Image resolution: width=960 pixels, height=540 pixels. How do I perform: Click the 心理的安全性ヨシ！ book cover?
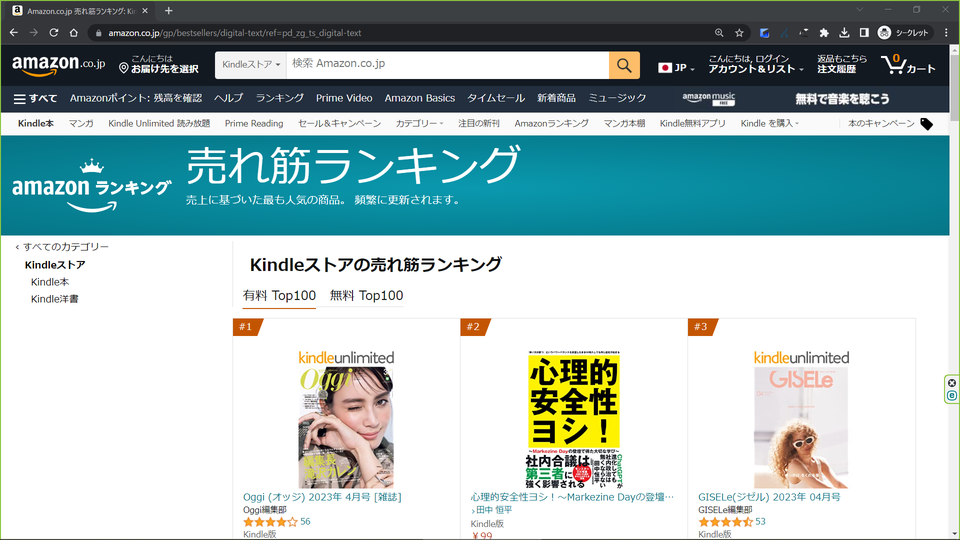(x=574, y=419)
